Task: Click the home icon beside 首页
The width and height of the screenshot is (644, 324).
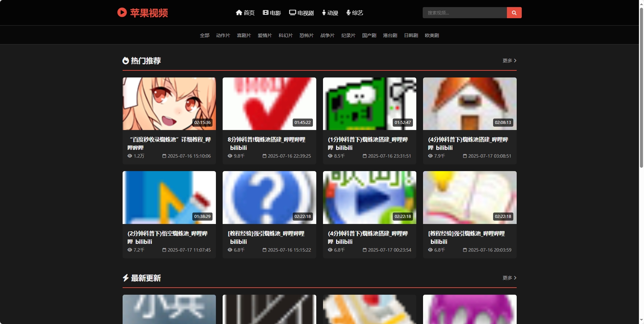Action: (x=239, y=12)
